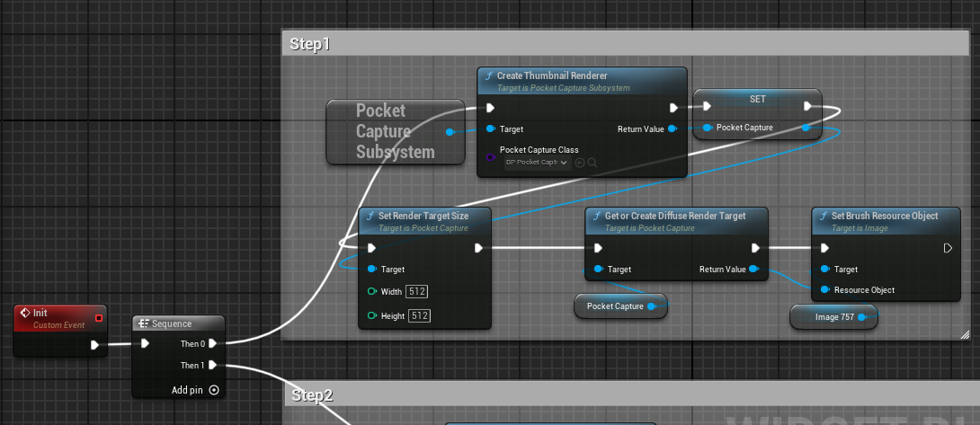Screen dimensions: 980x425
Task: Click Init event execution output pin
Action: 94,344
